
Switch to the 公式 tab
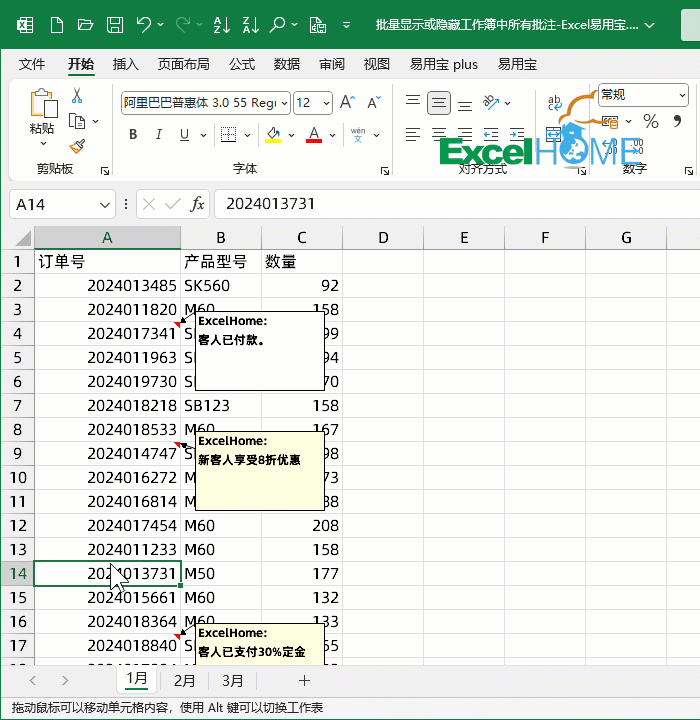tap(242, 64)
